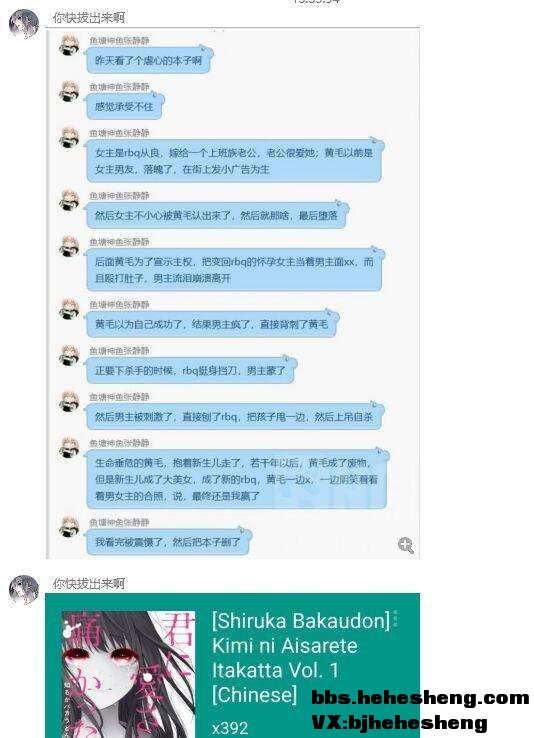
Task: Open the second poster avatar above green card
Action: tap(24, 589)
